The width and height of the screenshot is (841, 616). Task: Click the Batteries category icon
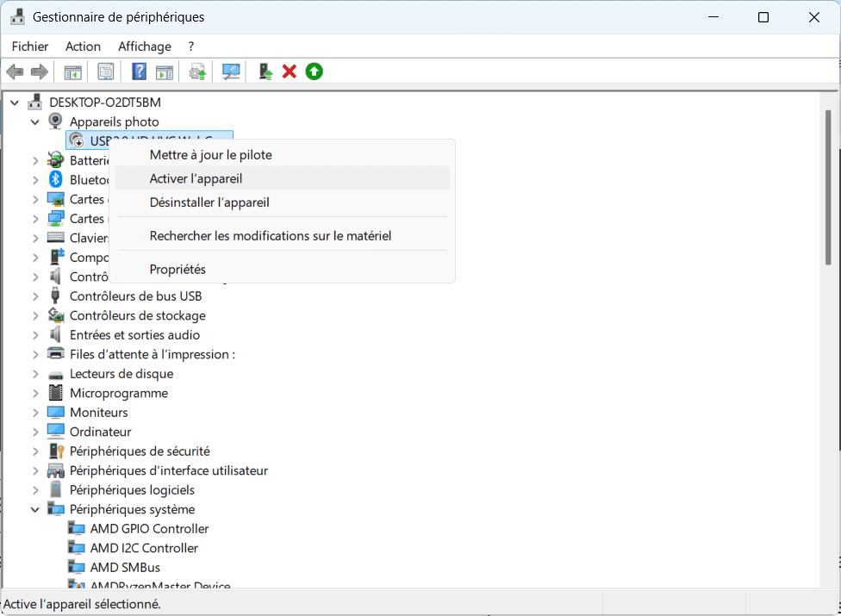click(x=55, y=159)
